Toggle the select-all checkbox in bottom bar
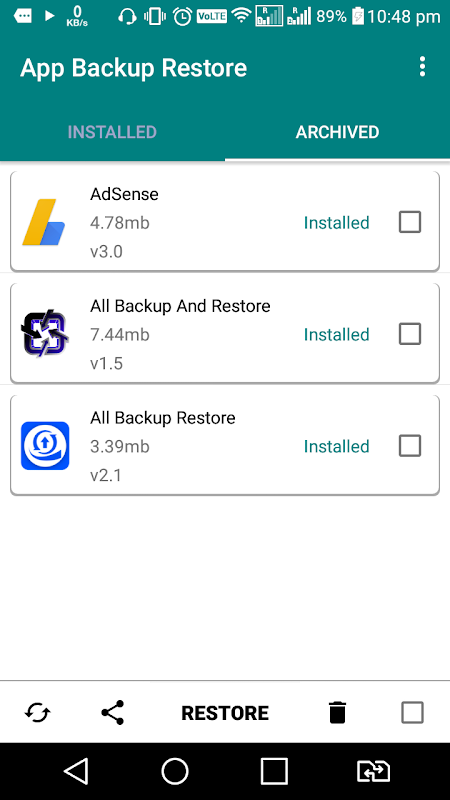 [x=412, y=713]
